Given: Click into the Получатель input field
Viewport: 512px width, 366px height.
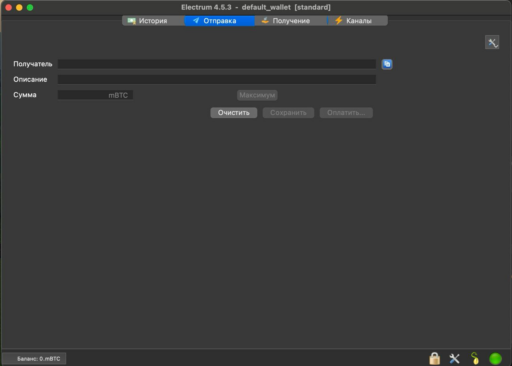Looking at the screenshot, I should click(217, 64).
